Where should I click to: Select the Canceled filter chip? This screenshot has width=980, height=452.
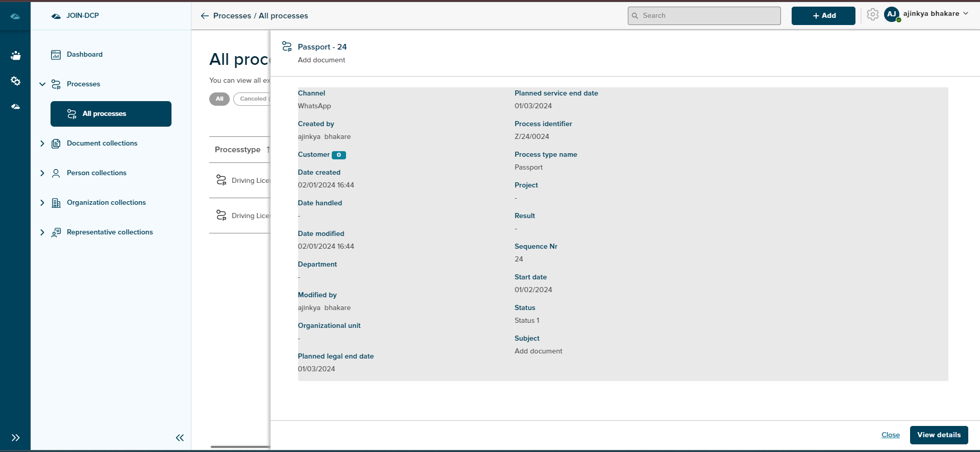click(x=253, y=99)
